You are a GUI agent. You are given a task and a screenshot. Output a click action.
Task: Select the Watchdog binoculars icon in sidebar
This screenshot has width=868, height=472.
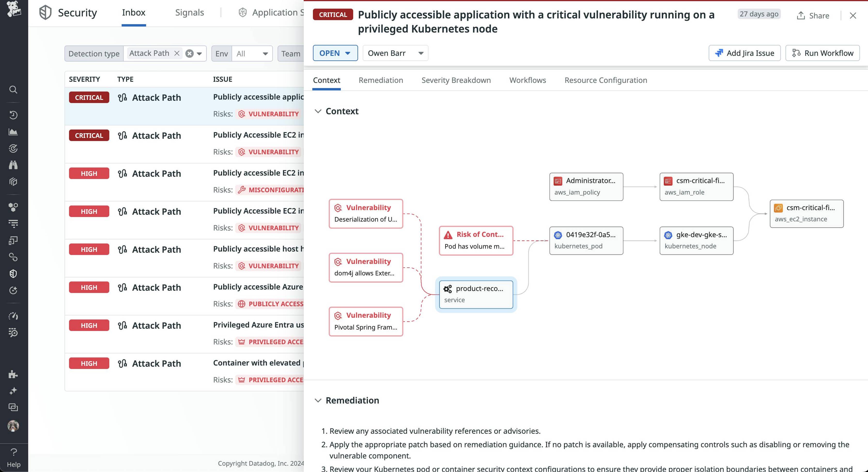tap(13, 165)
